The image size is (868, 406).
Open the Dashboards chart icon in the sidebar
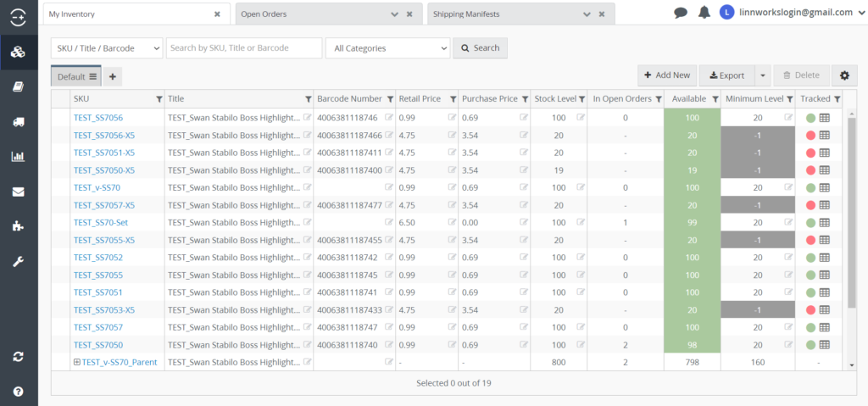(x=19, y=157)
